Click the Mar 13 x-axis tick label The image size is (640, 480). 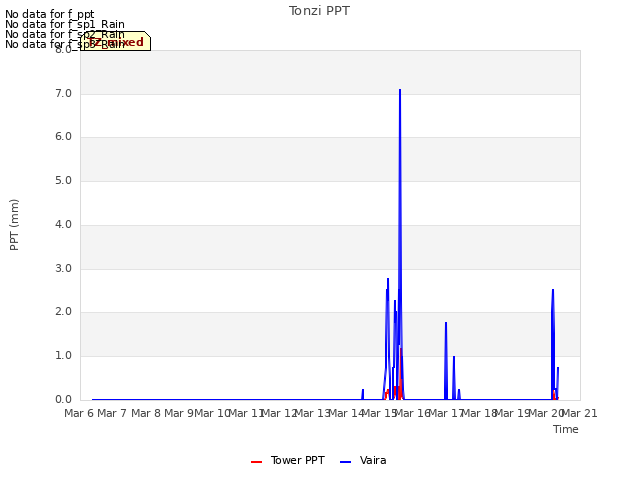[312, 413]
